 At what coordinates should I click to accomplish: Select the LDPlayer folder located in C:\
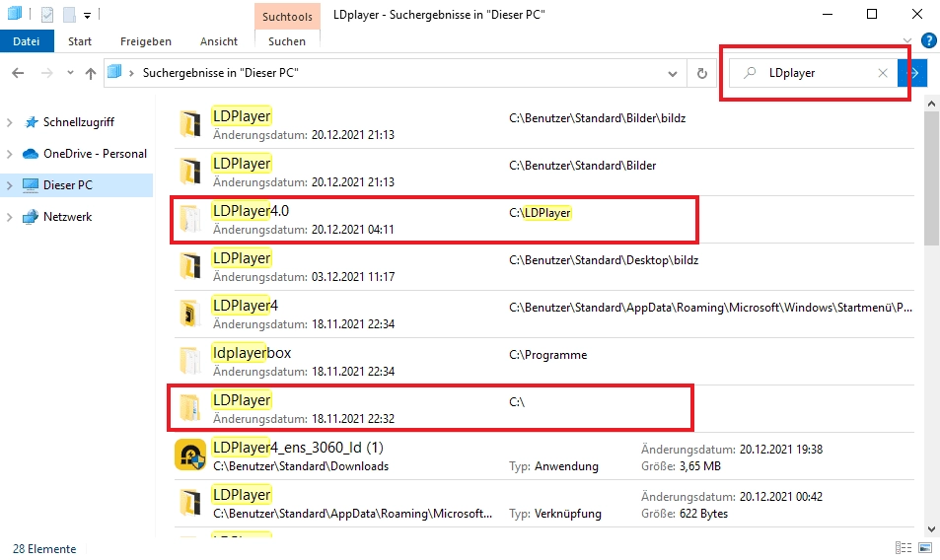click(x=544, y=408)
